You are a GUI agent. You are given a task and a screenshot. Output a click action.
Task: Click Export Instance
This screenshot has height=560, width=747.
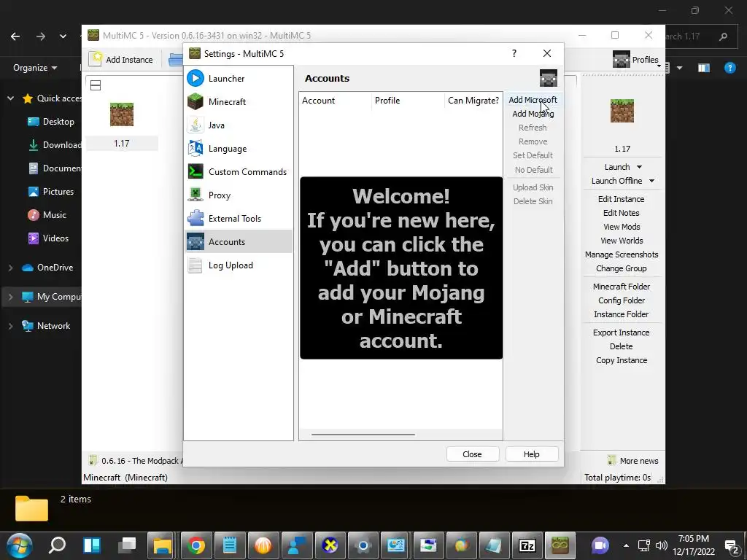pos(622,332)
